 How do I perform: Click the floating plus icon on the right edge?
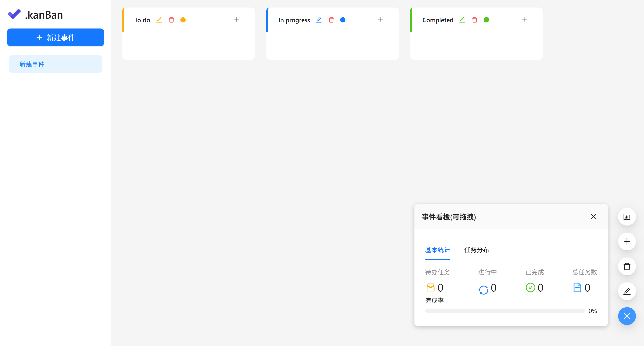click(x=627, y=242)
